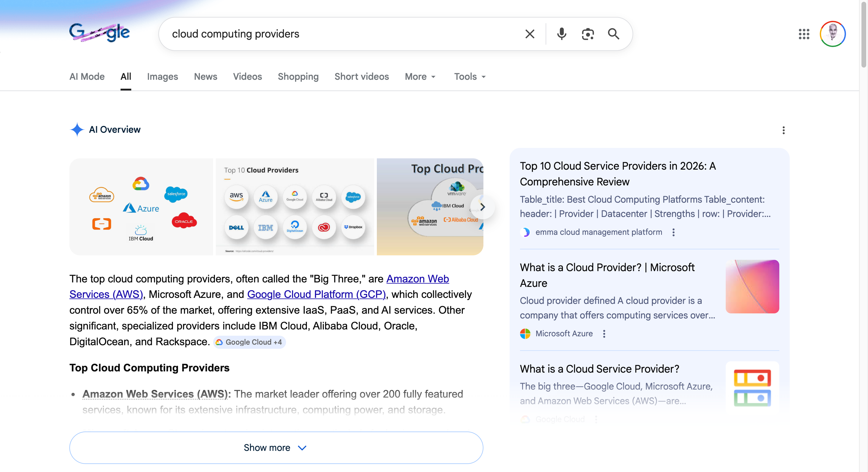Open the Amazon Web Services (AWS) bullet heading link

click(x=155, y=394)
